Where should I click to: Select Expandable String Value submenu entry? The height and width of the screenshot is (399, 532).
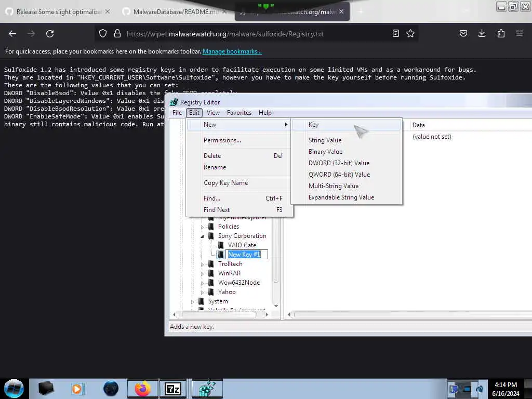347,197
